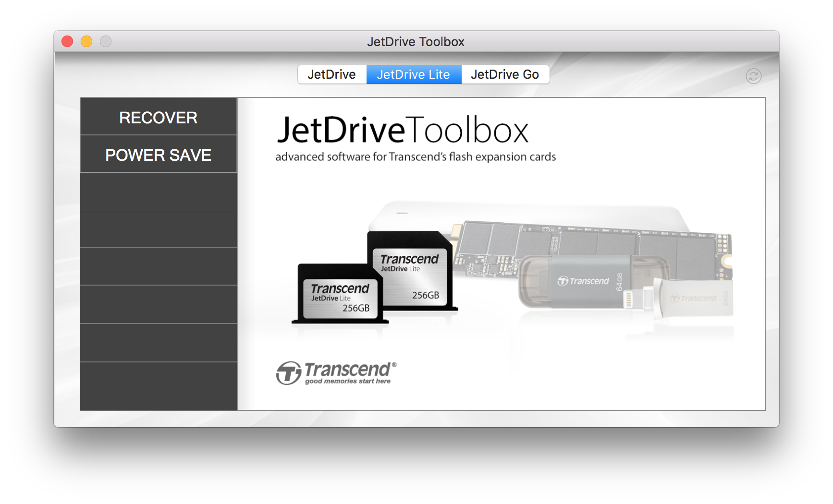Click the Transcend logo at bottom
The image size is (833, 504).
click(336, 373)
